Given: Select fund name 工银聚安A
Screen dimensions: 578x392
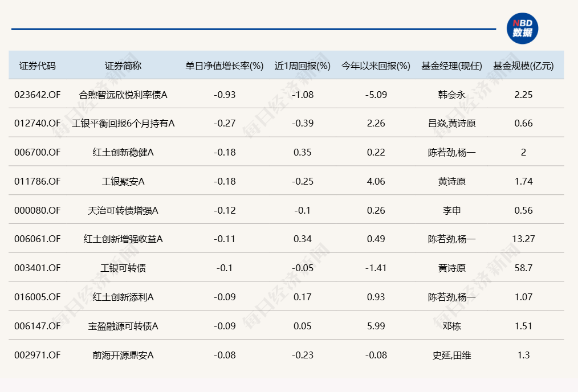Looking at the screenshot, I should [x=123, y=181].
